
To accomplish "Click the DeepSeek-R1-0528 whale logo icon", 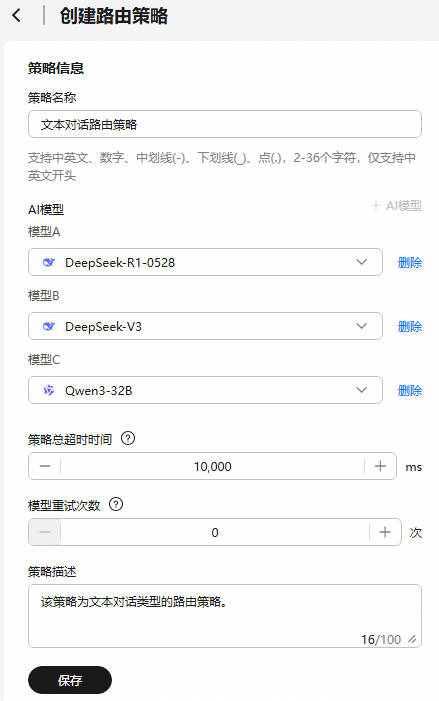I will point(49,262).
